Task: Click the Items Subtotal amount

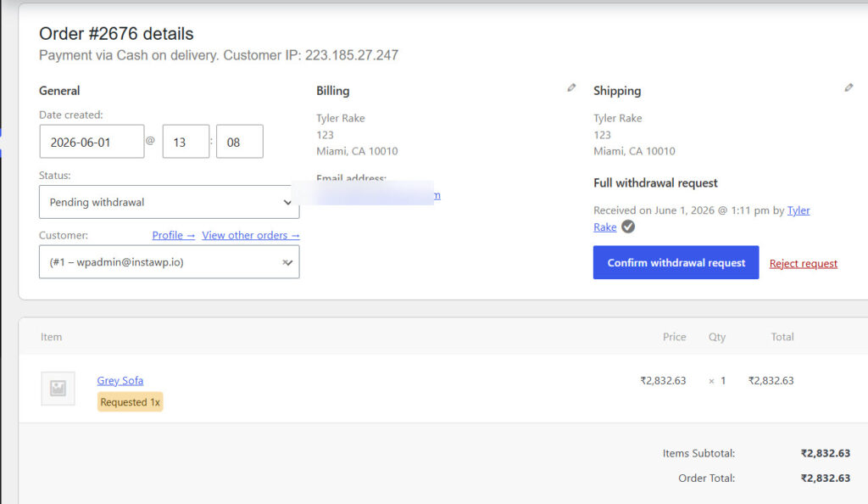Action: tap(826, 453)
